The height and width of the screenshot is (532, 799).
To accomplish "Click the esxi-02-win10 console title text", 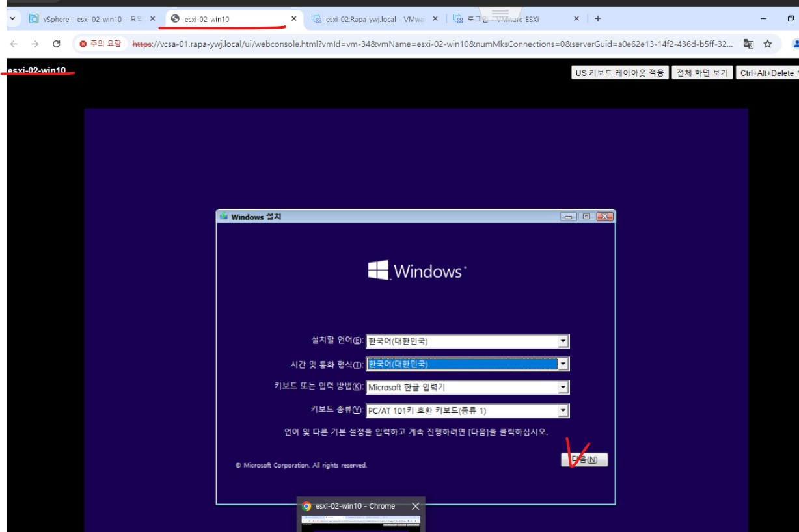I will tap(36, 70).
